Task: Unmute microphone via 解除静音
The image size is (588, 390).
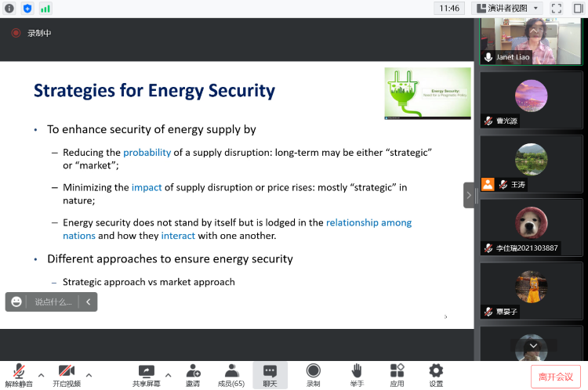Action: (19, 374)
